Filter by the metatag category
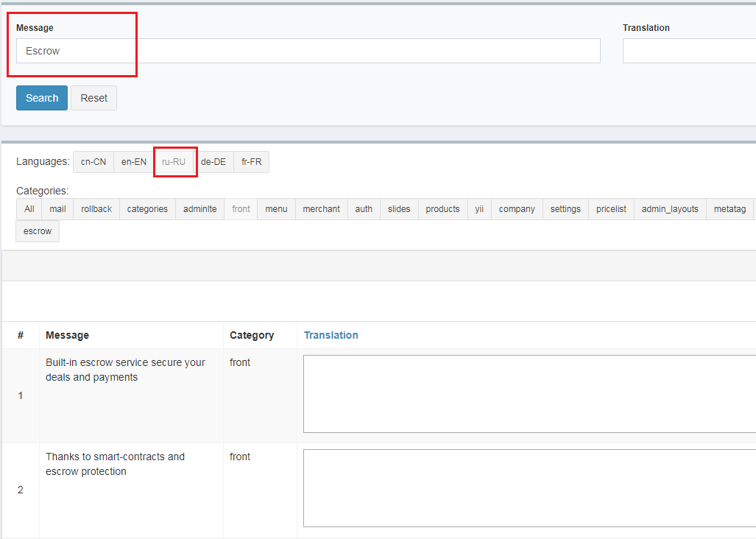Image resolution: width=756 pixels, height=539 pixels. coord(730,209)
